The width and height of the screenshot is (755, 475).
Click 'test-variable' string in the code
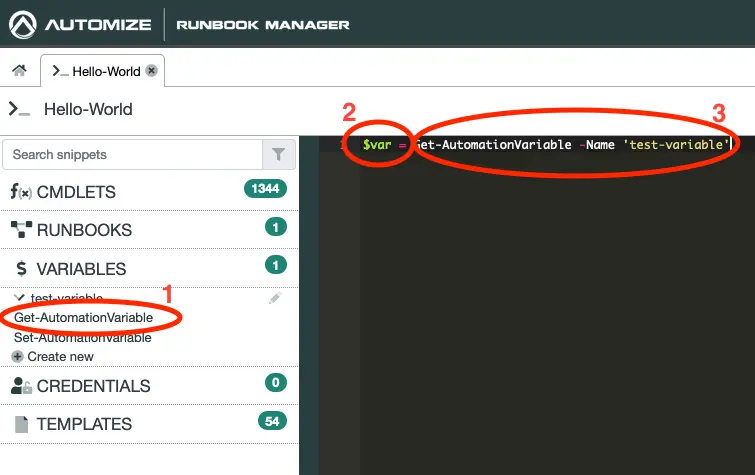(x=677, y=145)
